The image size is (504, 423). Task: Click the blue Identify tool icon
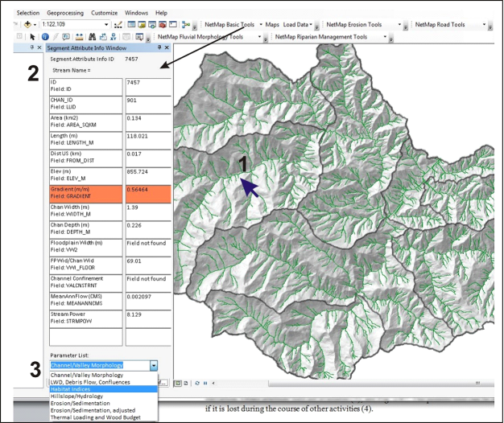pyautogui.click(x=45, y=37)
